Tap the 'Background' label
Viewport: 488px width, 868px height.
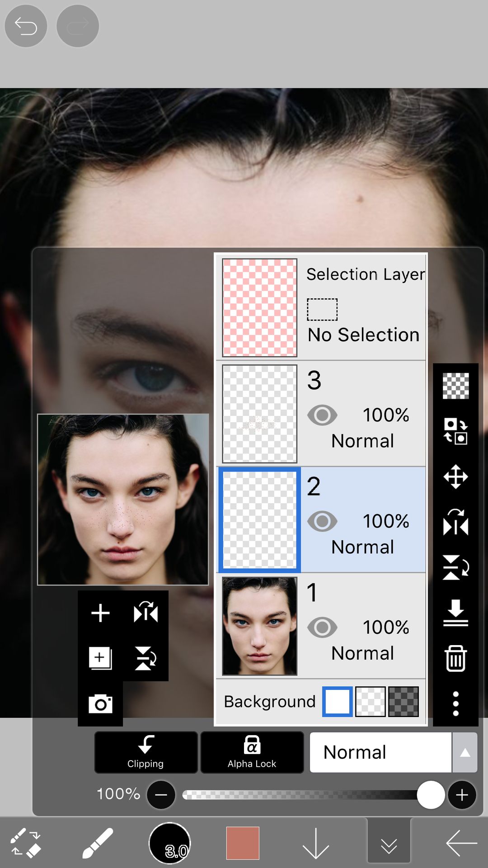(x=270, y=702)
